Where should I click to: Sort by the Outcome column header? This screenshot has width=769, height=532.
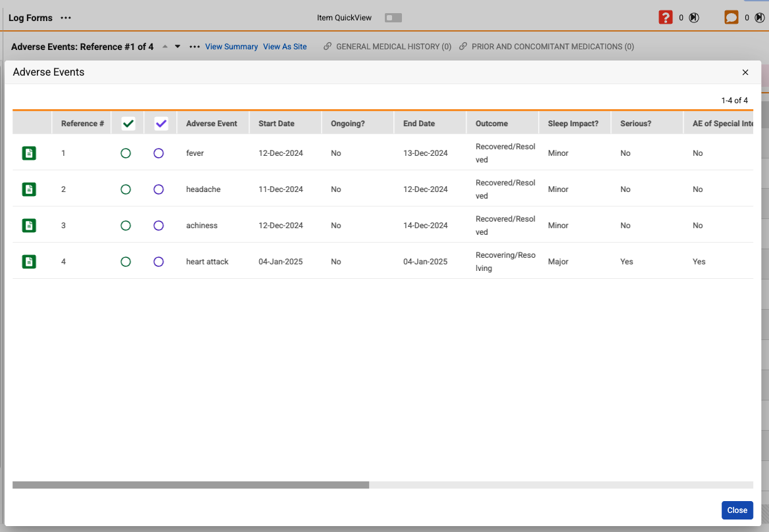491,124
